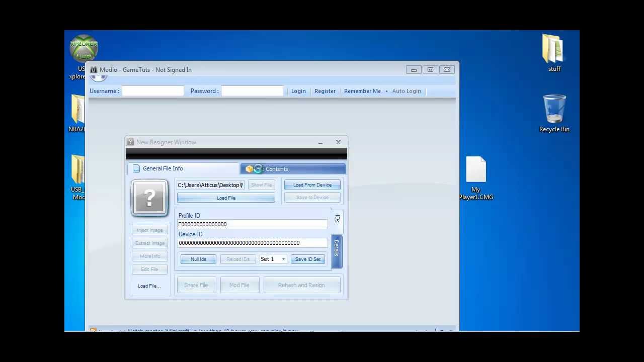Click the Password input field
This screenshot has height=362, width=644.
pos(253,91)
